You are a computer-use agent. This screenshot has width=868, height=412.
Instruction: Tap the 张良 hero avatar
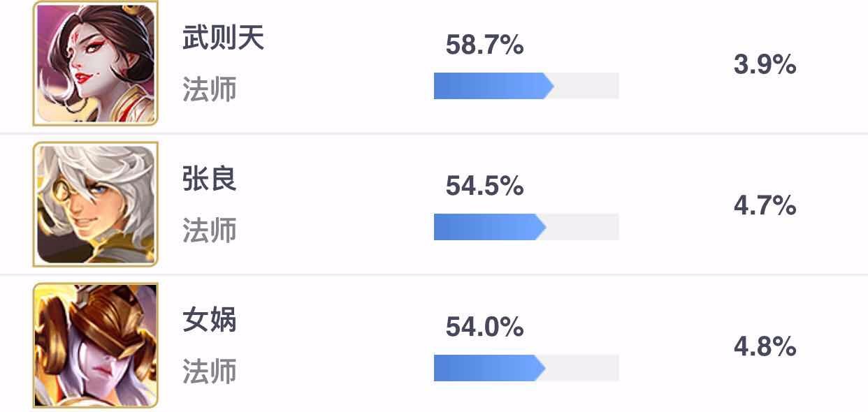click(95, 204)
